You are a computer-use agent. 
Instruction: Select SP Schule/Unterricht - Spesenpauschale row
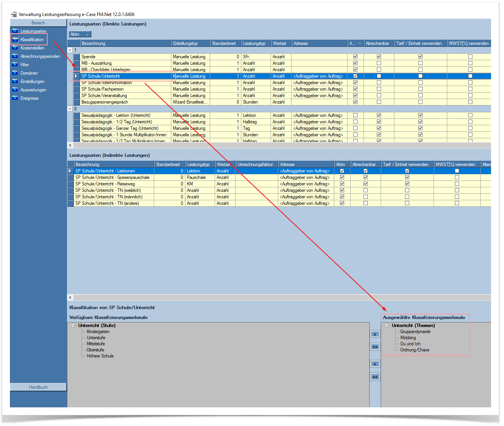(x=279, y=177)
